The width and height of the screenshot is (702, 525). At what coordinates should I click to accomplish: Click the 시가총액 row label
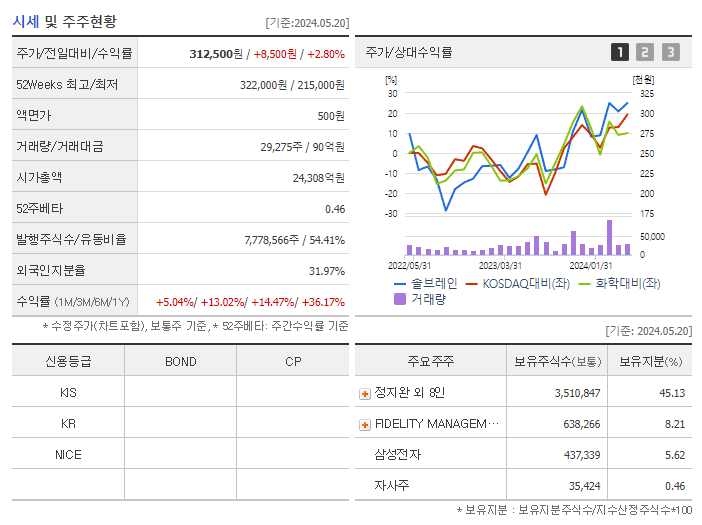click(x=39, y=177)
